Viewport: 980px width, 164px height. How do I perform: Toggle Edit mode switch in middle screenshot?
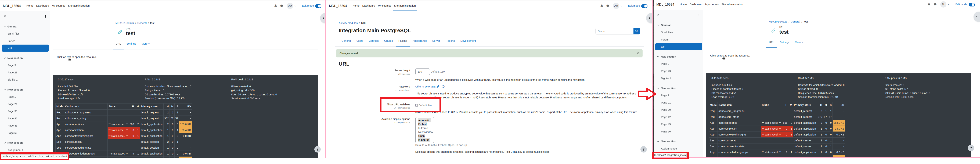[x=644, y=6]
